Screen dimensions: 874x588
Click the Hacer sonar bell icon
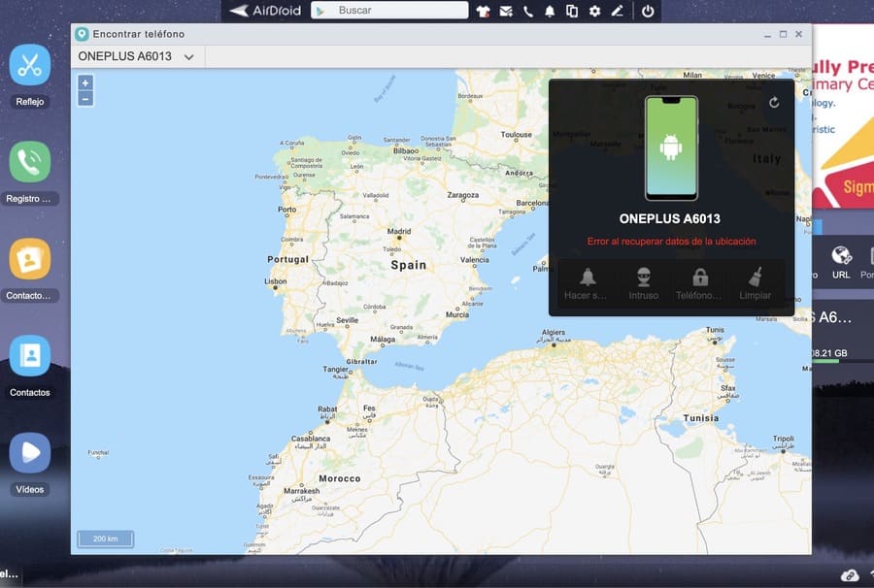pos(588,277)
